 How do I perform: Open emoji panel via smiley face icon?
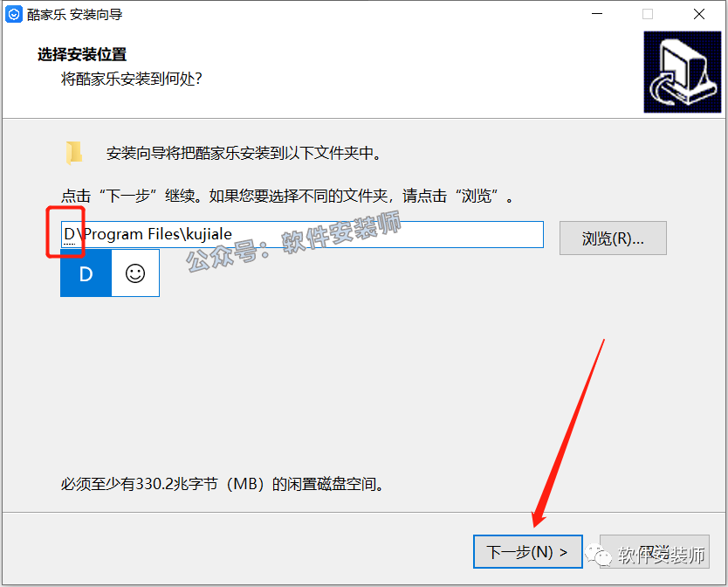coord(135,273)
